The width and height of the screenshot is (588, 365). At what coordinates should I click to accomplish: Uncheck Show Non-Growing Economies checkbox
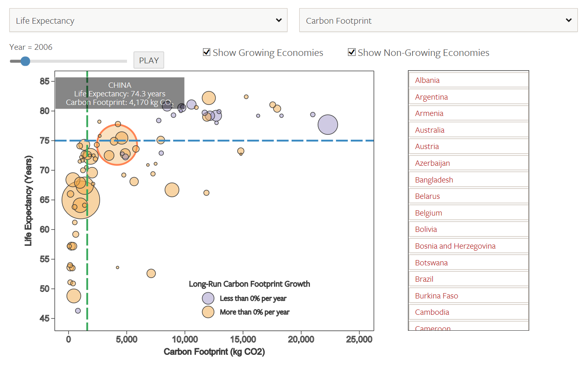tap(352, 52)
